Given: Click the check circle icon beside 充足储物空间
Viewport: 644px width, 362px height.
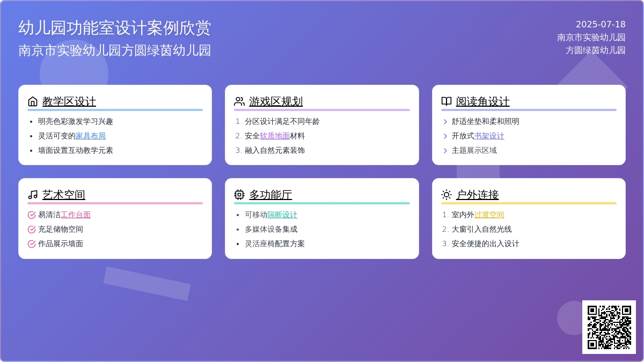Looking at the screenshot, I should coord(32,230).
